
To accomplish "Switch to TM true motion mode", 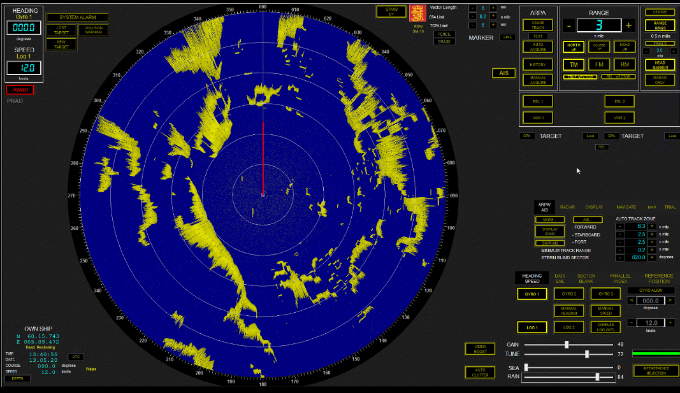I will coord(573,65).
